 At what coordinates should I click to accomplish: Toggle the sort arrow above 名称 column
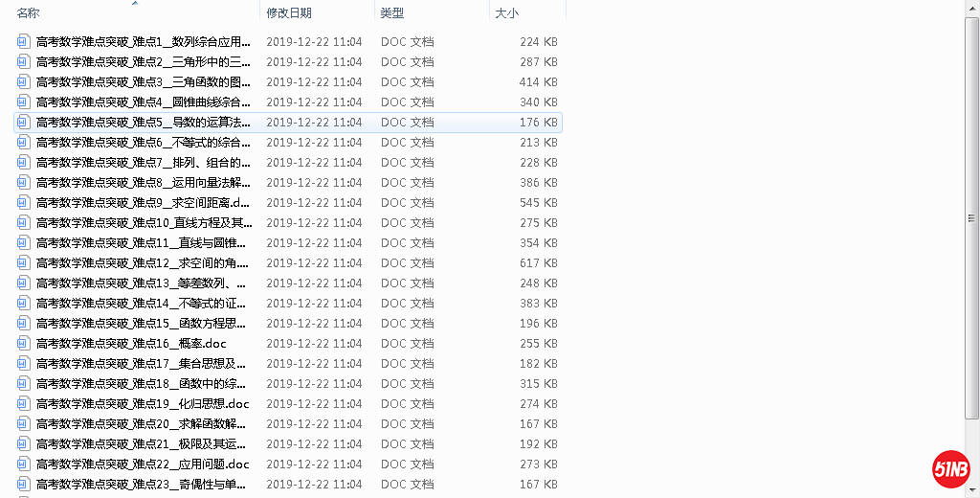point(134,4)
